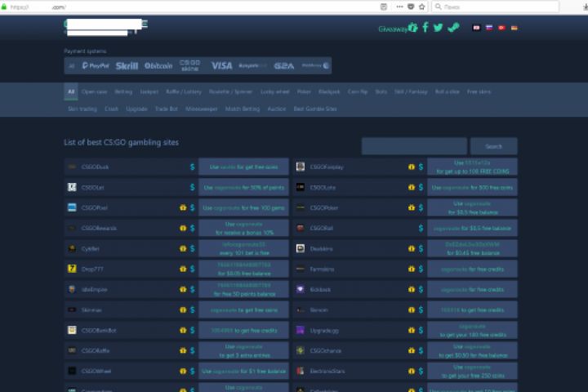Open the Coin flip category tab
The image size is (588, 392).
click(x=358, y=91)
